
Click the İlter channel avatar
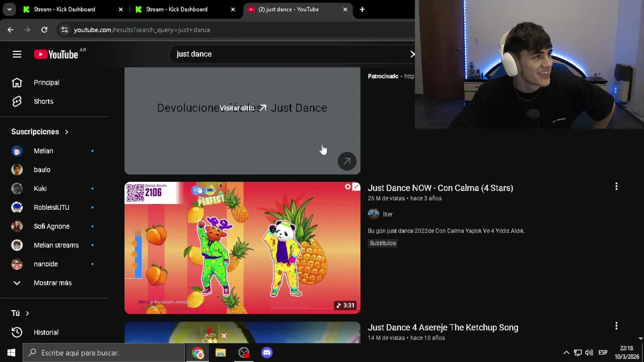pyautogui.click(x=373, y=214)
